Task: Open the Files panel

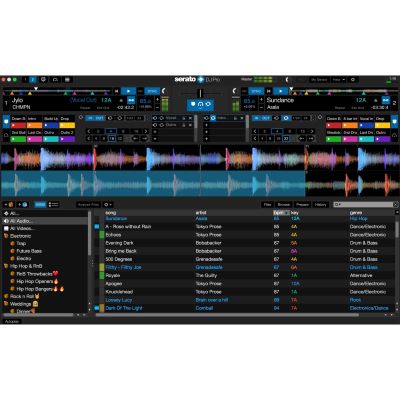Action: [267, 205]
